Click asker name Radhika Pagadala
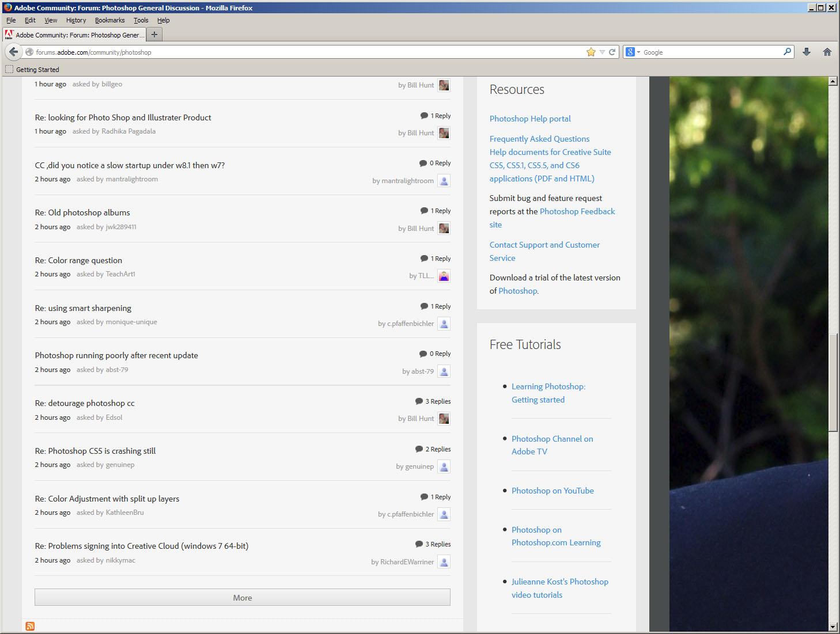The width and height of the screenshot is (840, 634). (128, 131)
